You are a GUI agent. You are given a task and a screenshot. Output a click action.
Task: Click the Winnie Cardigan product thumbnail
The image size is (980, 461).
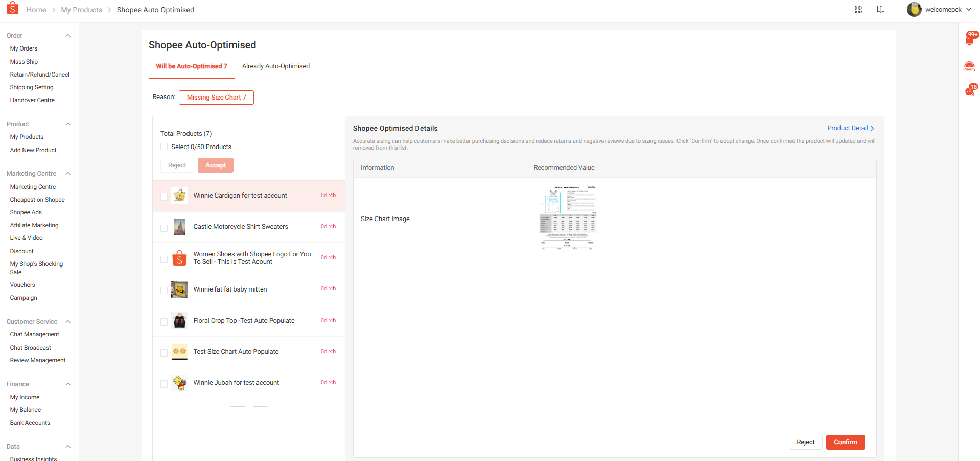pos(179,196)
